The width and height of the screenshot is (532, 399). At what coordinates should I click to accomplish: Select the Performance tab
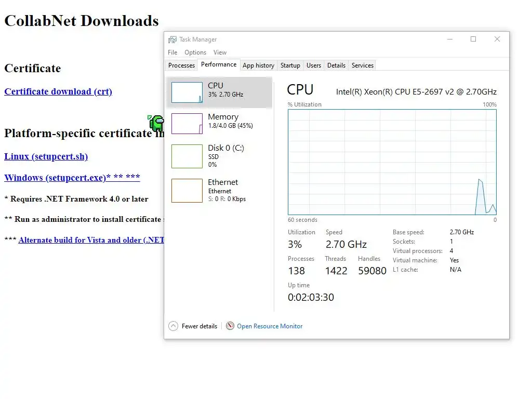(x=219, y=64)
